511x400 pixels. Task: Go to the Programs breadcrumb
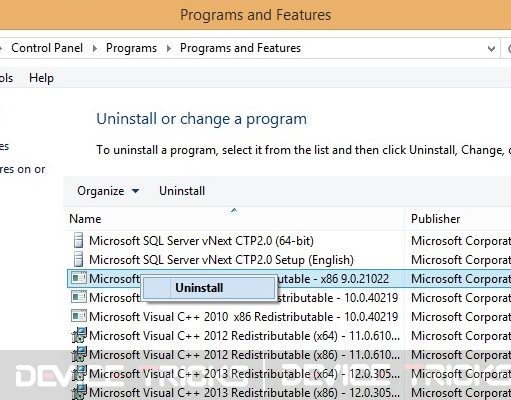(x=131, y=48)
